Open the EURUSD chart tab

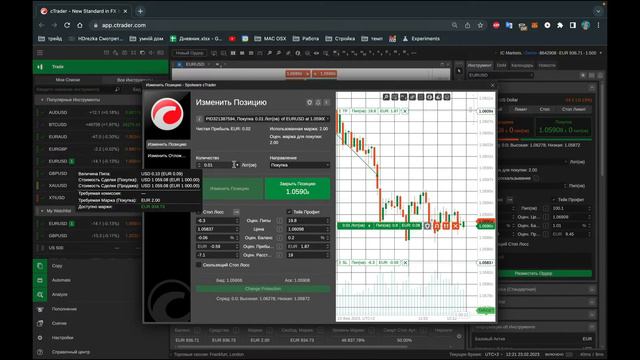point(195,64)
